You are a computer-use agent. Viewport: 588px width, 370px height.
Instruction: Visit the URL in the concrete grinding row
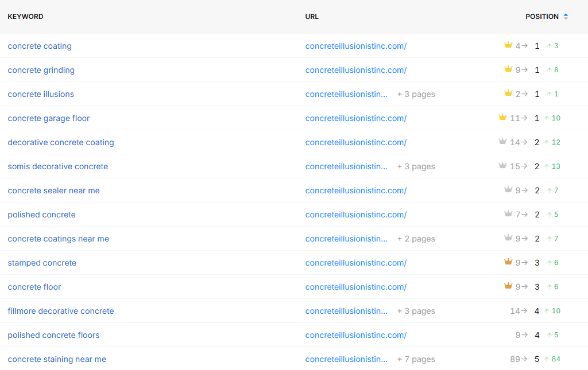[356, 70]
